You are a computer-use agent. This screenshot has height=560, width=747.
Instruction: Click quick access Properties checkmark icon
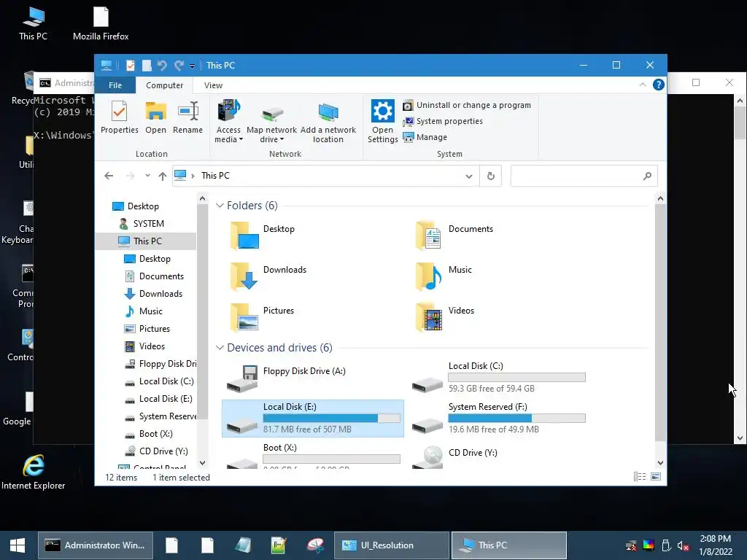(x=130, y=65)
